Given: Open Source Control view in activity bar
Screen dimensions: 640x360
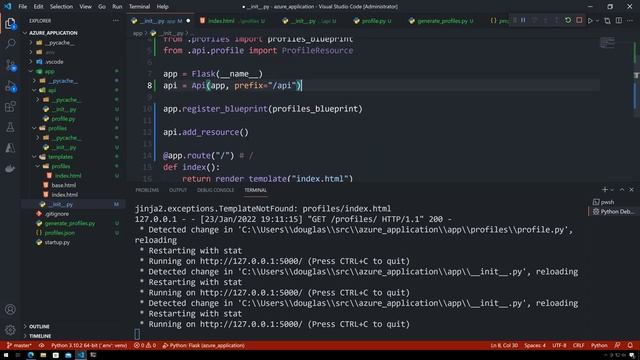Looking at the screenshot, I should (10, 65).
